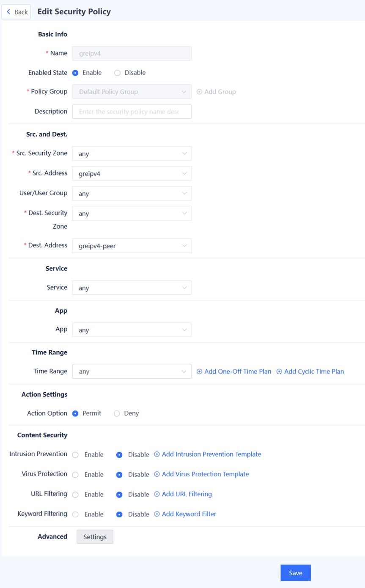Click plus icon for Add Cyclic Time Plan
Image resolution: width=365 pixels, height=588 pixels.
[279, 372]
